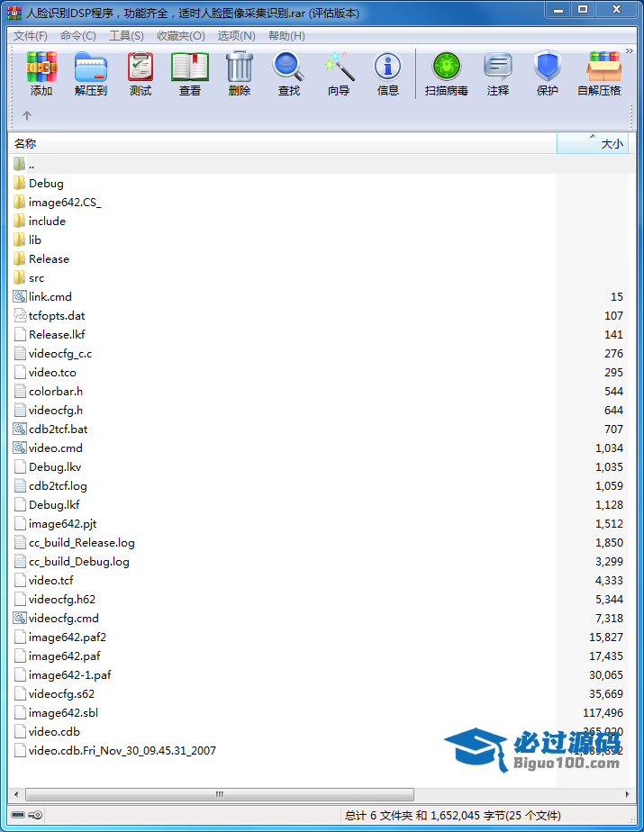The height and width of the screenshot is (832, 644).
Task: Sort by the Name (名称) column header
Action: [x=283, y=144]
